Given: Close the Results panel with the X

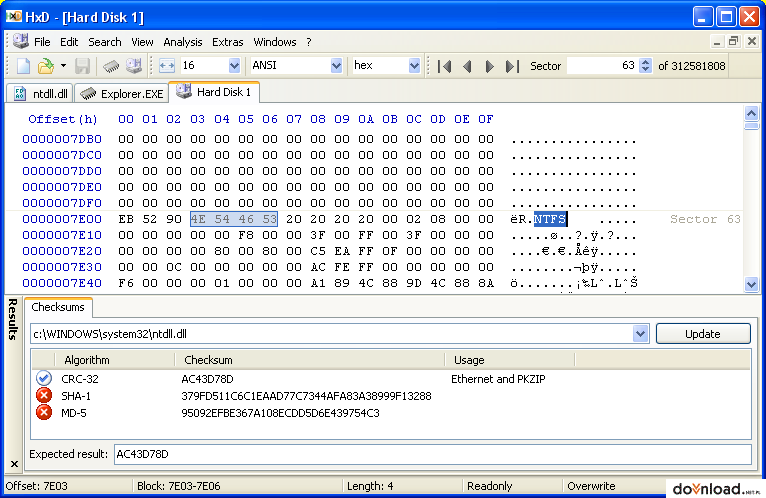Looking at the screenshot, I should pyautogui.click(x=14, y=464).
